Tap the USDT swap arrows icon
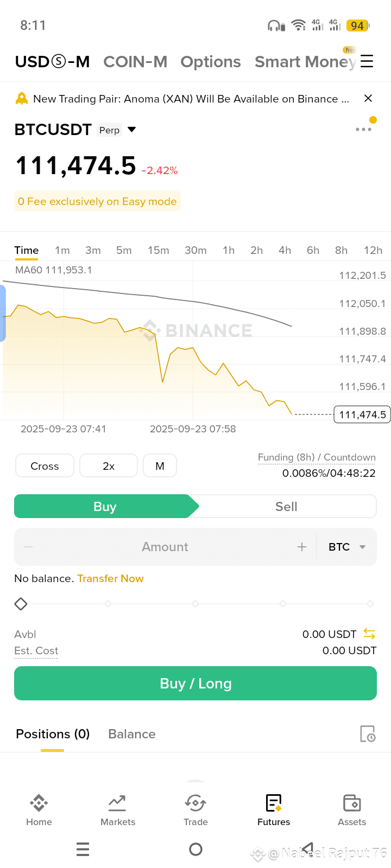The image size is (391, 868). pos(369,634)
